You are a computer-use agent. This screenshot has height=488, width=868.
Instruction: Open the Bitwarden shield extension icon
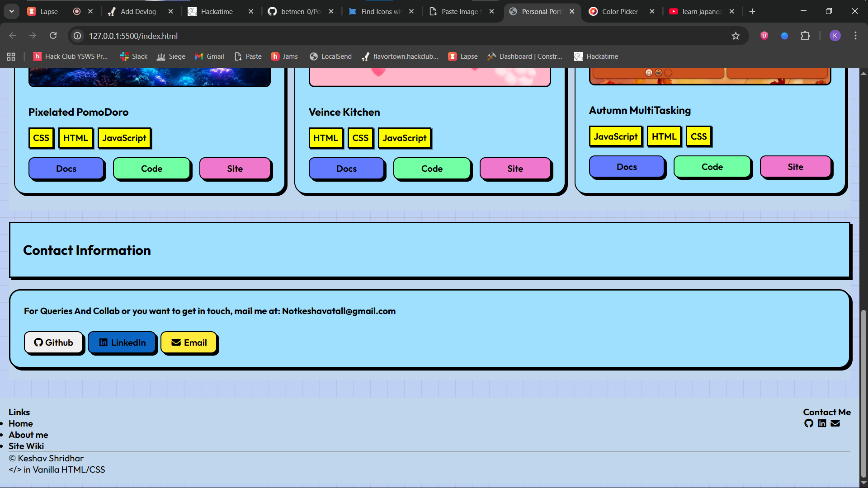[x=764, y=36]
